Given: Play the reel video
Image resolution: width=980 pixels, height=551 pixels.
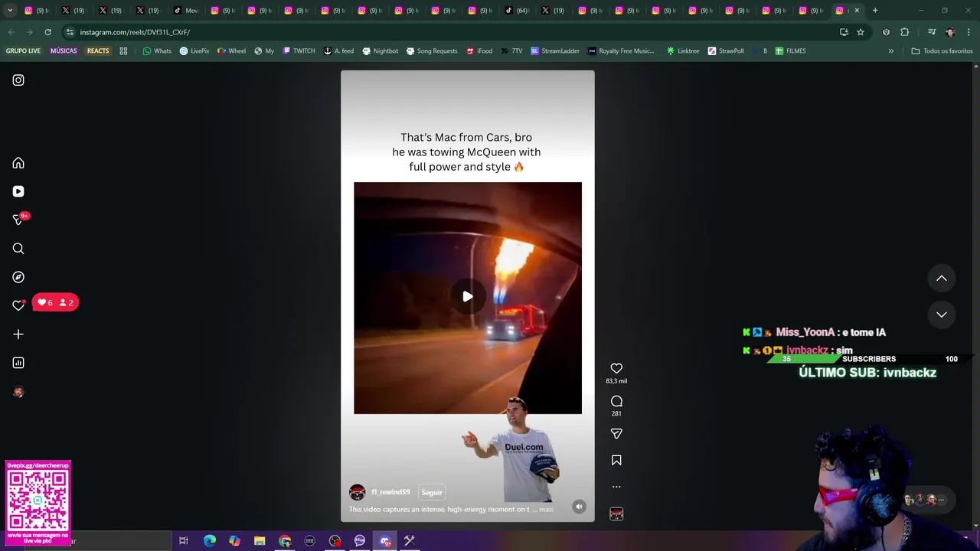Looking at the screenshot, I should (468, 297).
